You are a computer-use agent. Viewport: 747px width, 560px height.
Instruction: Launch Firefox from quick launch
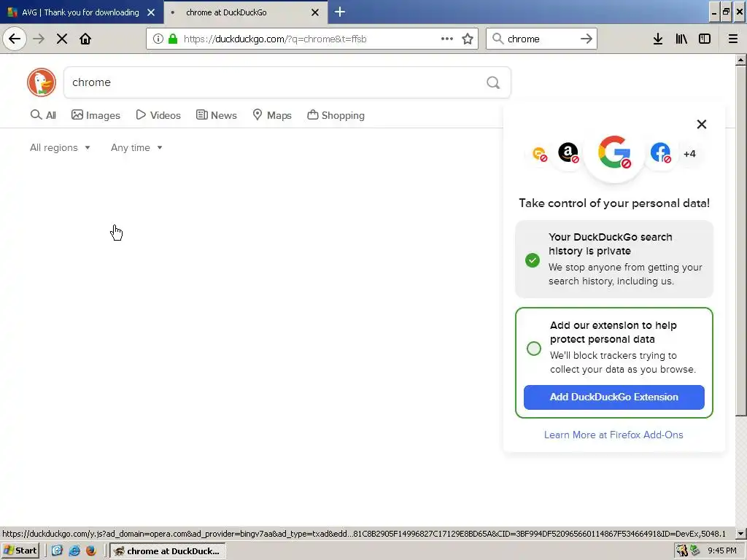91,551
